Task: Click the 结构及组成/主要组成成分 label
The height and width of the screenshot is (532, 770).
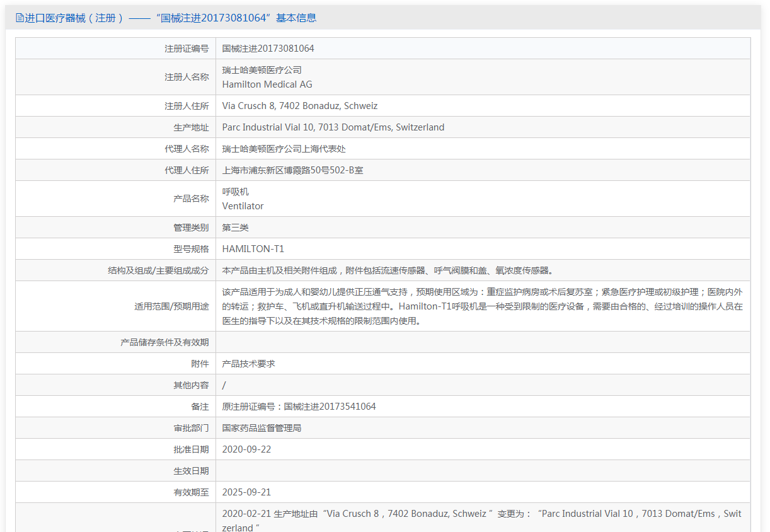Action: pyautogui.click(x=158, y=270)
